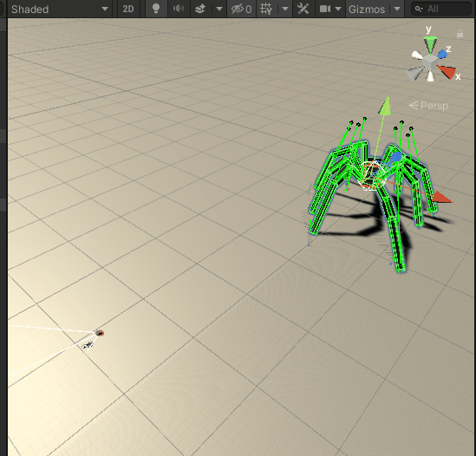Click the green Y move arrow handle
Image resolution: width=476 pixels, height=456 pixels.
click(x=385, y=106)
